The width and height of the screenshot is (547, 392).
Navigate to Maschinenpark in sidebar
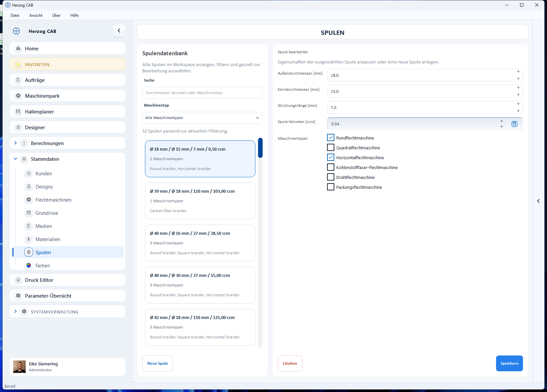pos(67,96)
